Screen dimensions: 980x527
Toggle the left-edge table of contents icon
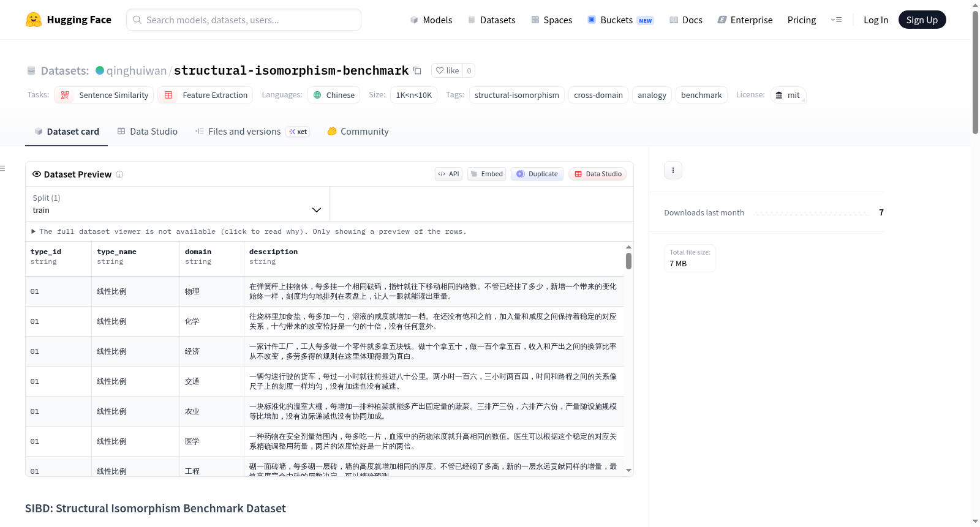[2, 168]
